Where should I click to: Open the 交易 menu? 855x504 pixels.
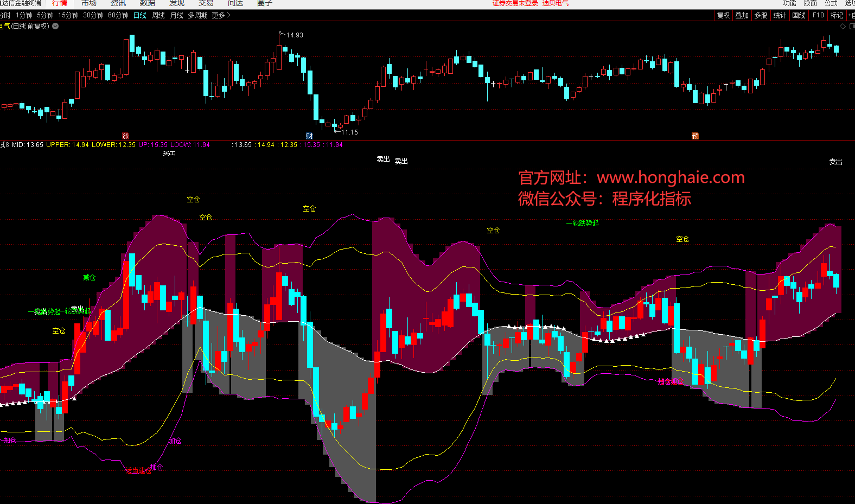point(206,3)
